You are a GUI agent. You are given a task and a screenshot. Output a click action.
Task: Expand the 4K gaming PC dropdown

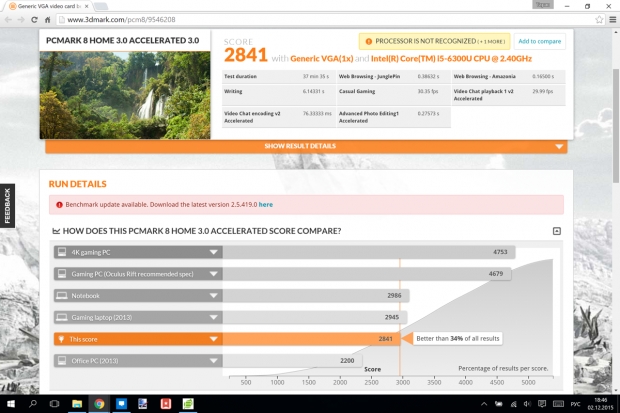coord(213,252)
